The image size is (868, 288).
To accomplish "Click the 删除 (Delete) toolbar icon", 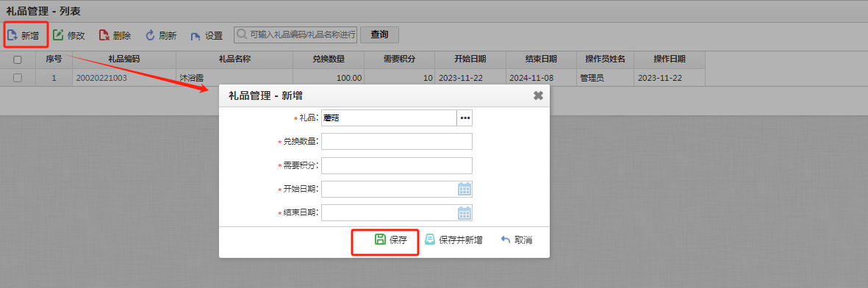I will [104, 35].
